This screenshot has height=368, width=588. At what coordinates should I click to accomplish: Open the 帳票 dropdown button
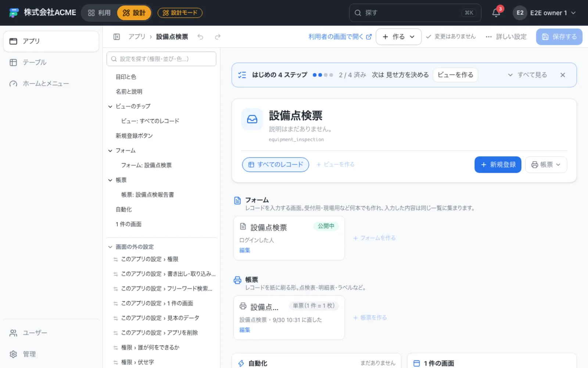click(x=546, y=165)
